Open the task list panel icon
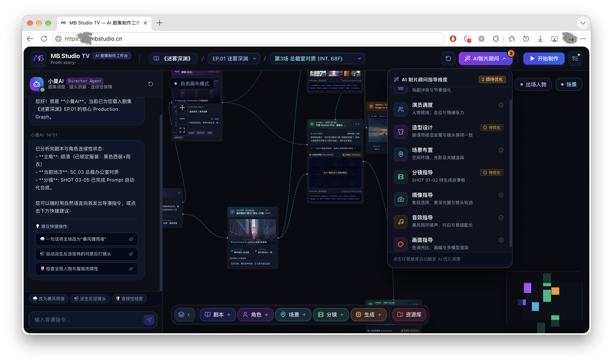 [x=575, y=59]
